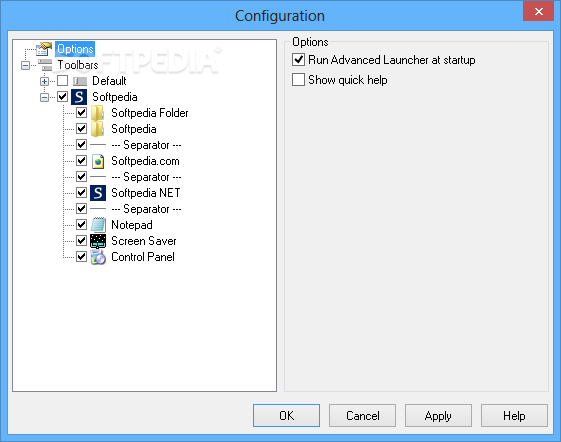Click the Control Panel icon

click(x=98, y=257)
